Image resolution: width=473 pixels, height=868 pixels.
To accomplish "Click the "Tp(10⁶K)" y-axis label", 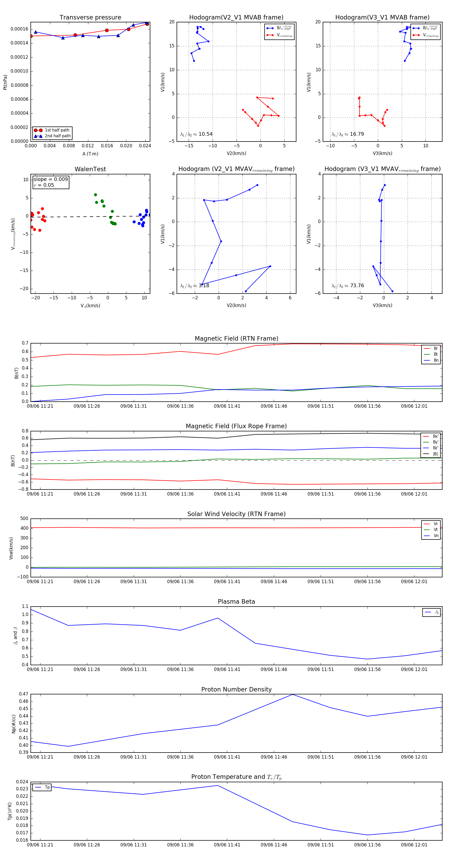I will click(x=10, y=811).
